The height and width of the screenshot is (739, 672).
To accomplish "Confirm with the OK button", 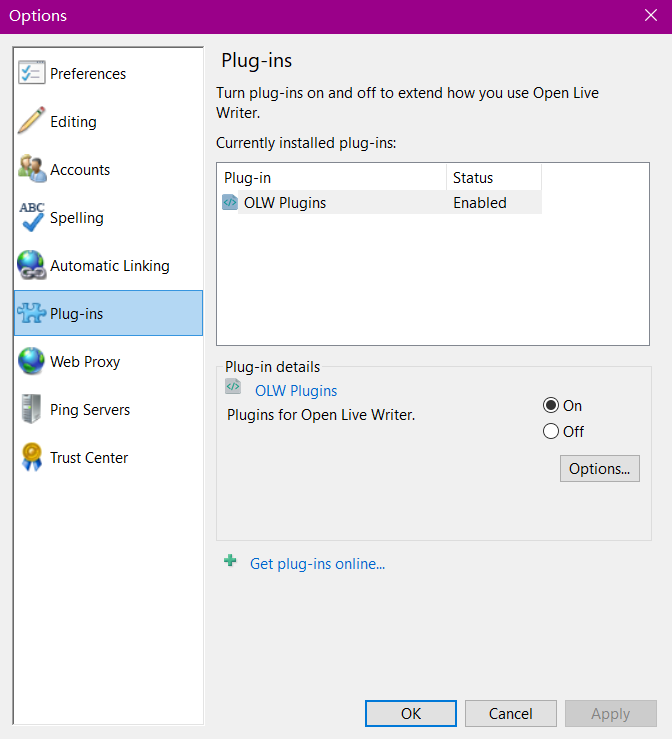I will tap(410, 714).
